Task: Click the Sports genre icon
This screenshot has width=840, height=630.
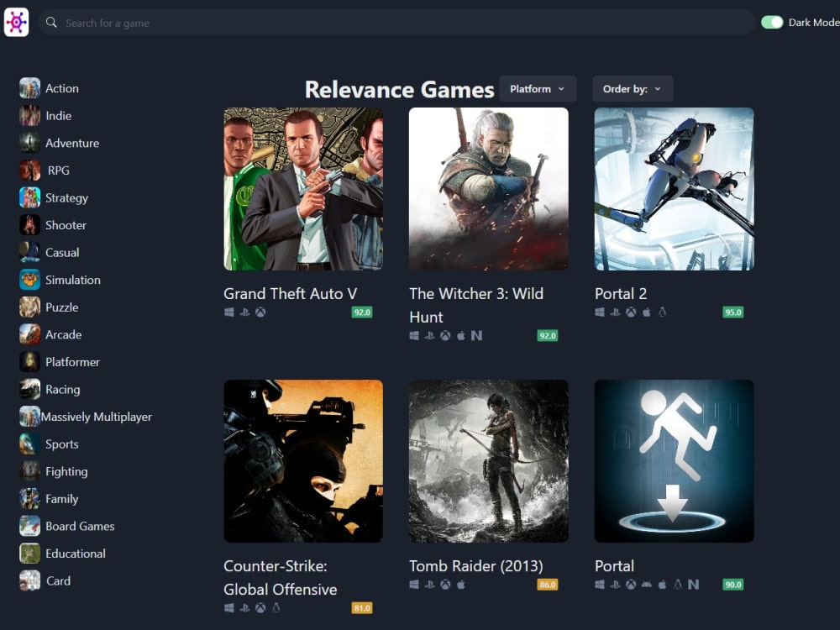Action: click(x=29, y=444)
